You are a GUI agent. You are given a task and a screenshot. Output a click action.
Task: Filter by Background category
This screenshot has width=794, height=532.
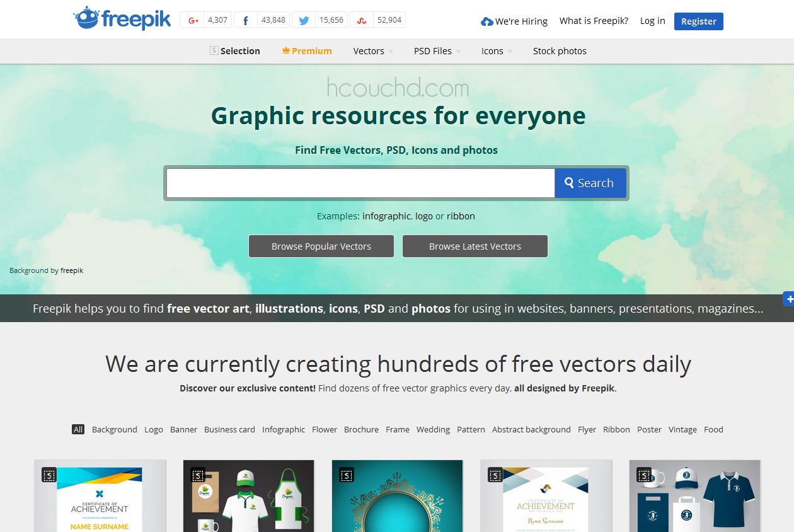coord(115,429)
